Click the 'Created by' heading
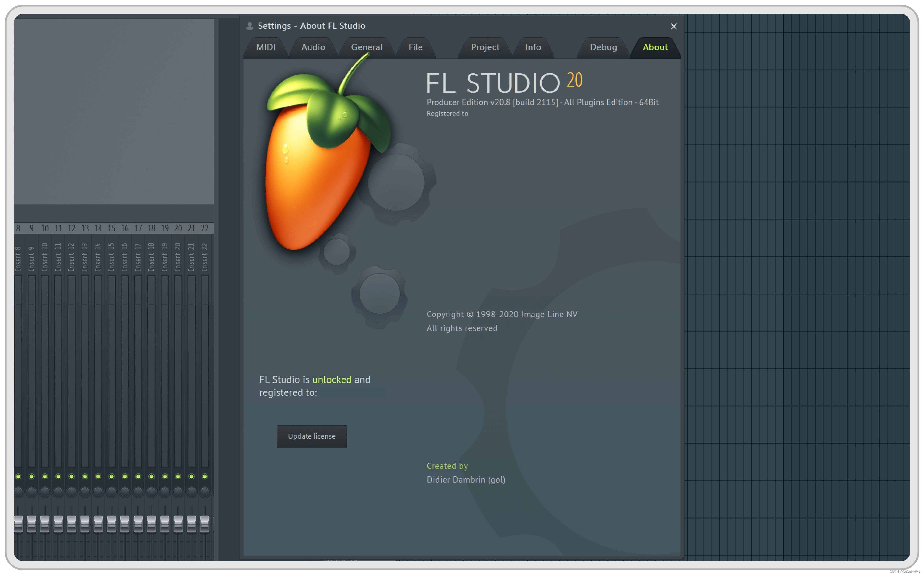The image size is (924, 575). coord(447,466)
